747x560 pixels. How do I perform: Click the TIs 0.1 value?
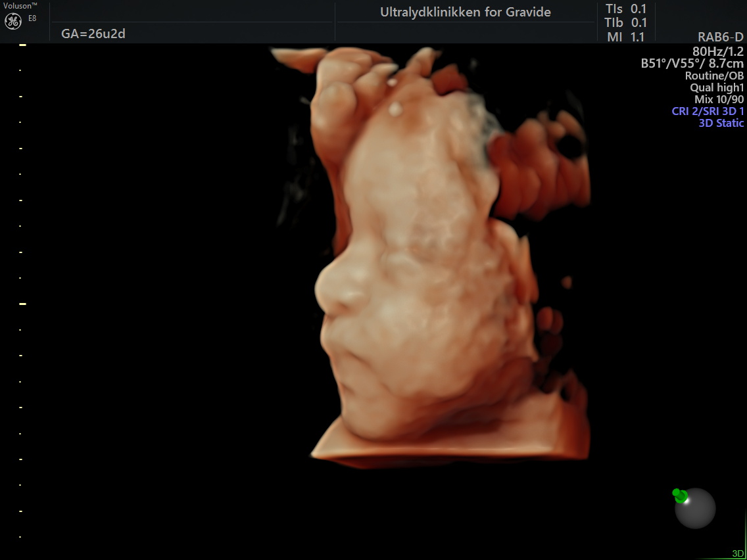point(625,9)
